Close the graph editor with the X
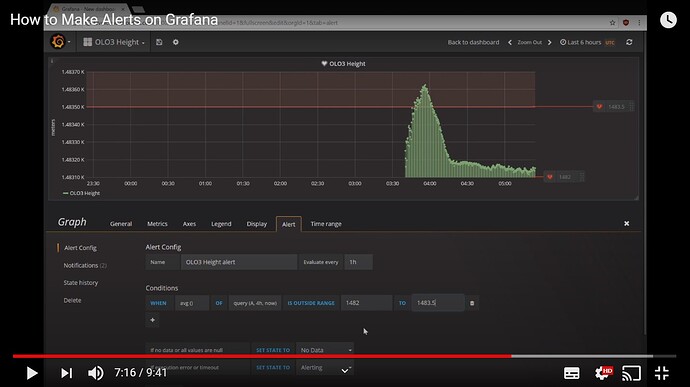 [x=627, y=224]
